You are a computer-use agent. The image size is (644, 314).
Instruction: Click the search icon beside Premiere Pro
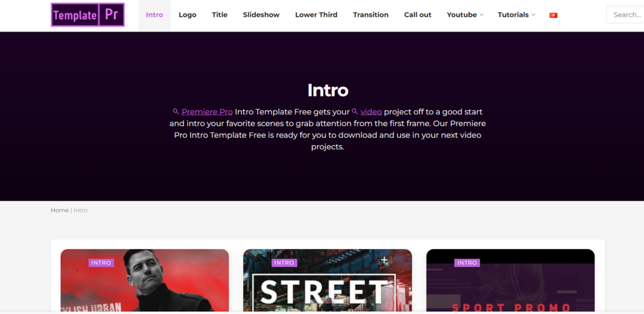click(176, 111)
